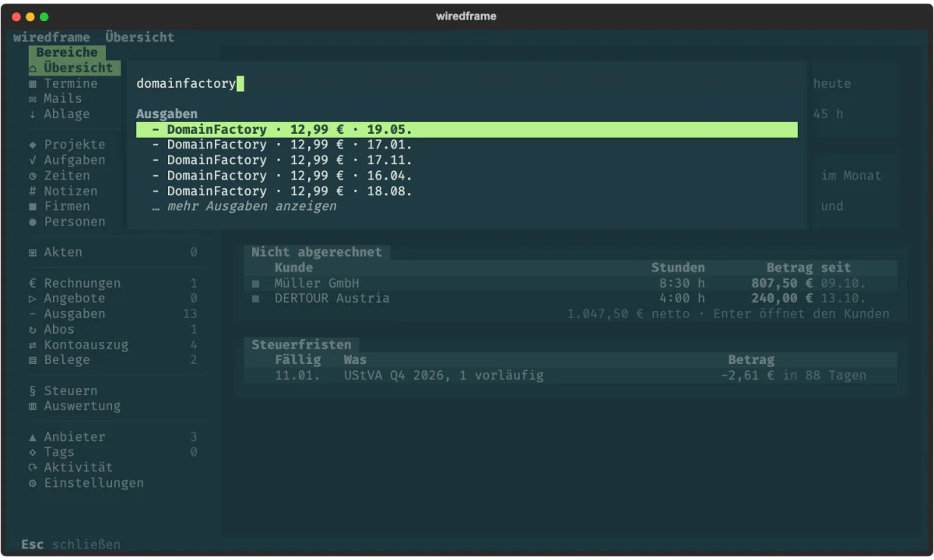Click the Abos refresh icon
The height and width of the screenshot is (560, 934).
point(33,330)
